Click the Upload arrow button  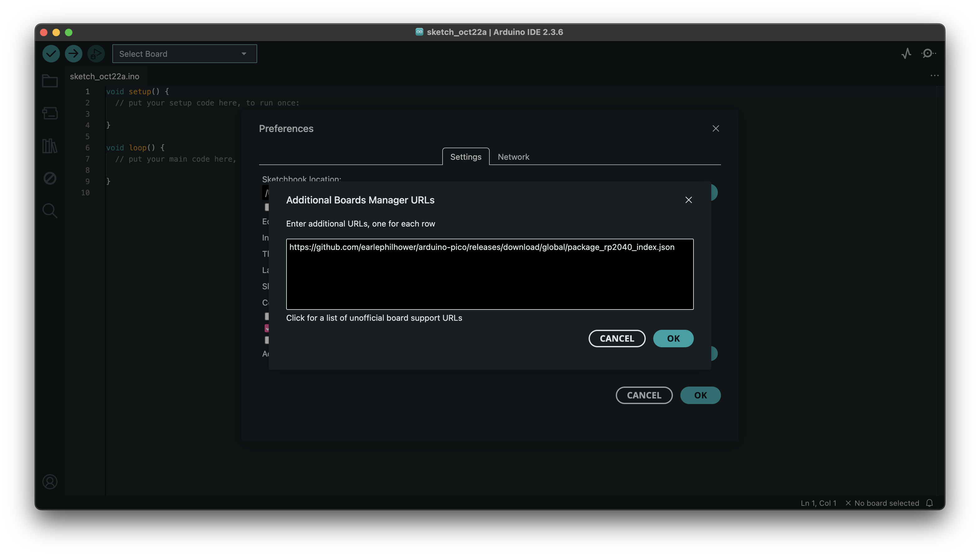pyautogui.click(x=73, y=54)
